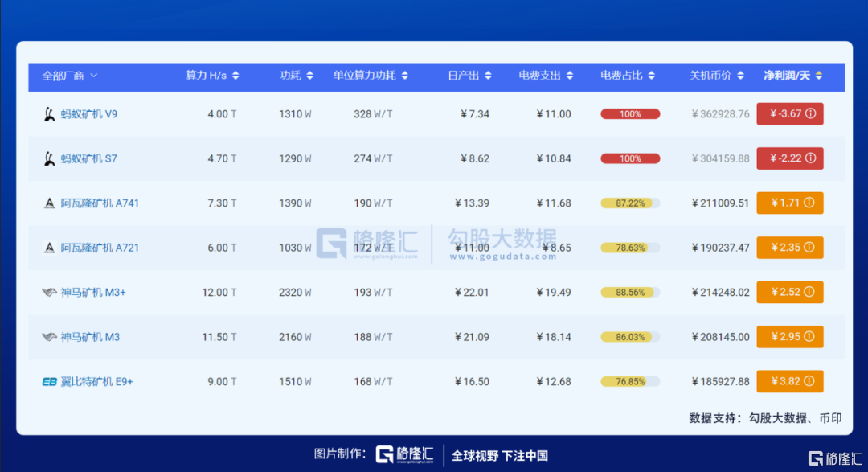Click the 蚂蚁矿机 V9 brand icon

click(x=49, y=114)
